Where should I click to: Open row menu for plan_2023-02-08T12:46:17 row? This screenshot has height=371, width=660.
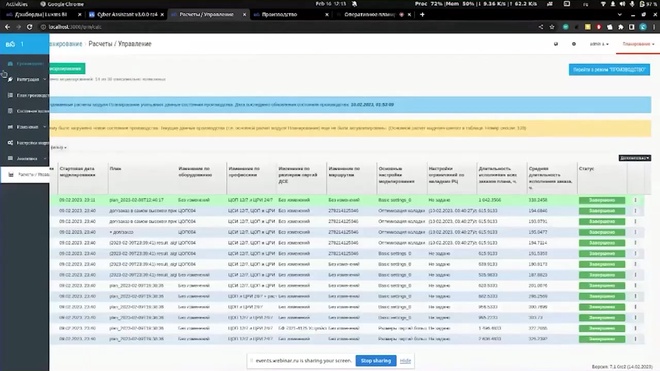tap(636, 200)
